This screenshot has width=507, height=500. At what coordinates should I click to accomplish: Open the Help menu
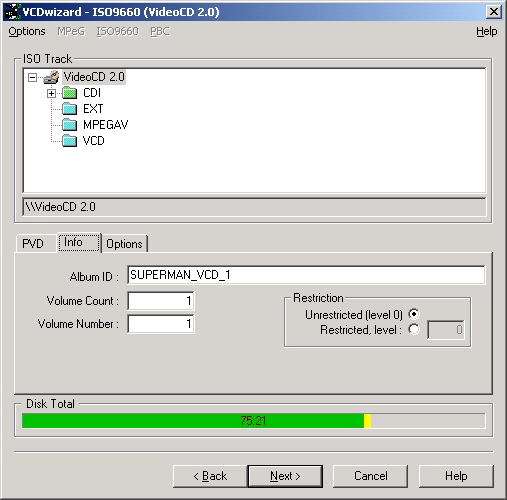[486, 31]
